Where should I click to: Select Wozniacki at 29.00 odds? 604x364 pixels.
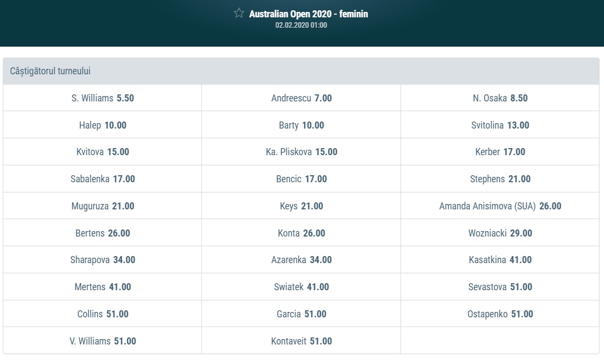click(500, 233)
